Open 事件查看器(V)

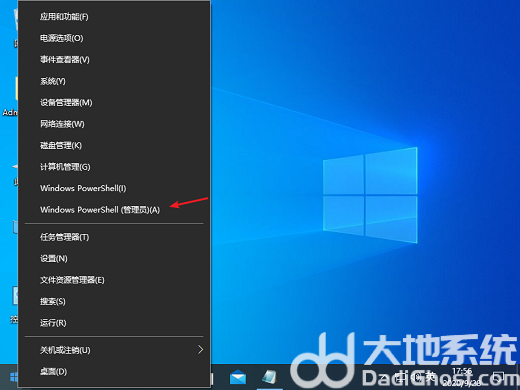point(114,60)
